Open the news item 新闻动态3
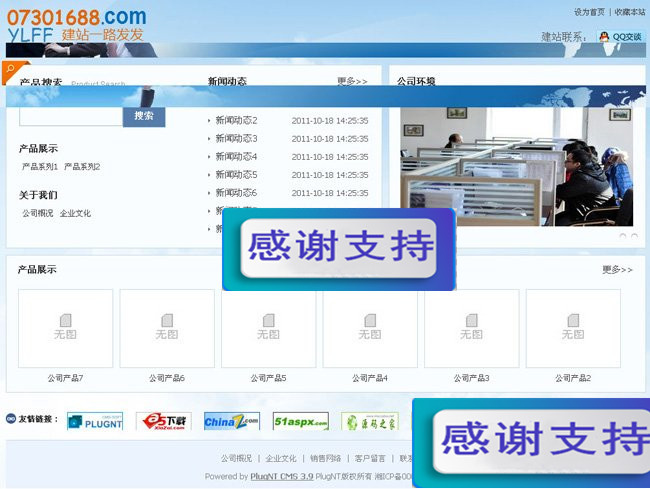The height and width of the screenshot is (489, 650). pyautogui.click(x=236, y=138)
